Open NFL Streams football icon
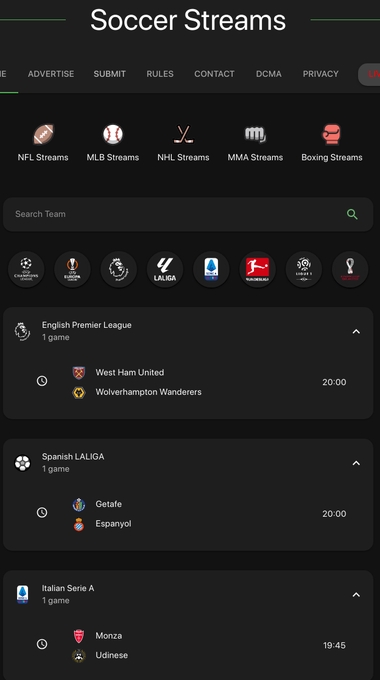The image size is (380, 680). tap(43, 134)
